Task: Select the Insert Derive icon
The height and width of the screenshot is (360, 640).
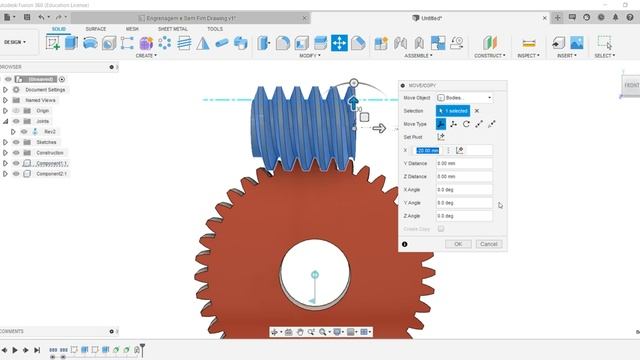Action: click(x=558, y=43)
